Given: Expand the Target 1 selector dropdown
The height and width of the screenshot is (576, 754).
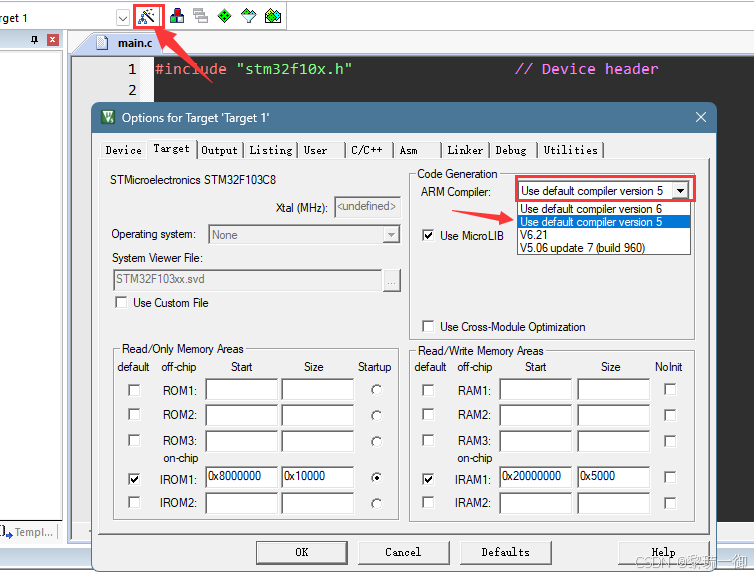Looking at the screenshot, I should (123, 18).
